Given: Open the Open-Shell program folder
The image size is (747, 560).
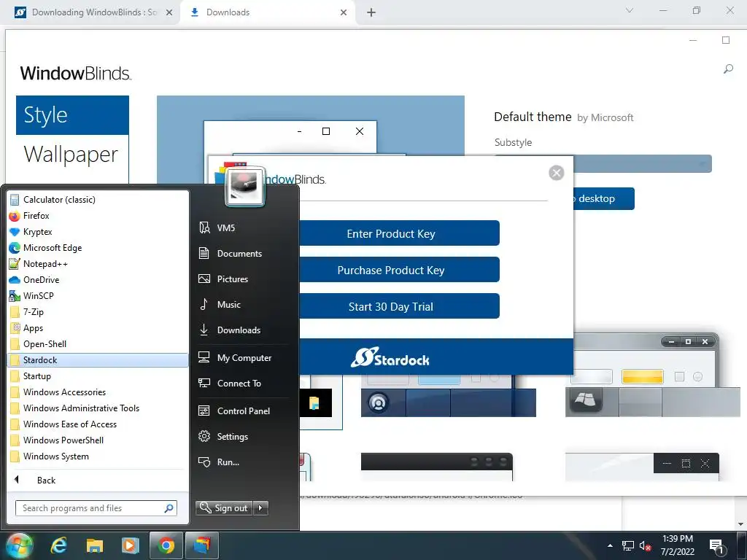Looking at the screenshot, I should point(98,344).
